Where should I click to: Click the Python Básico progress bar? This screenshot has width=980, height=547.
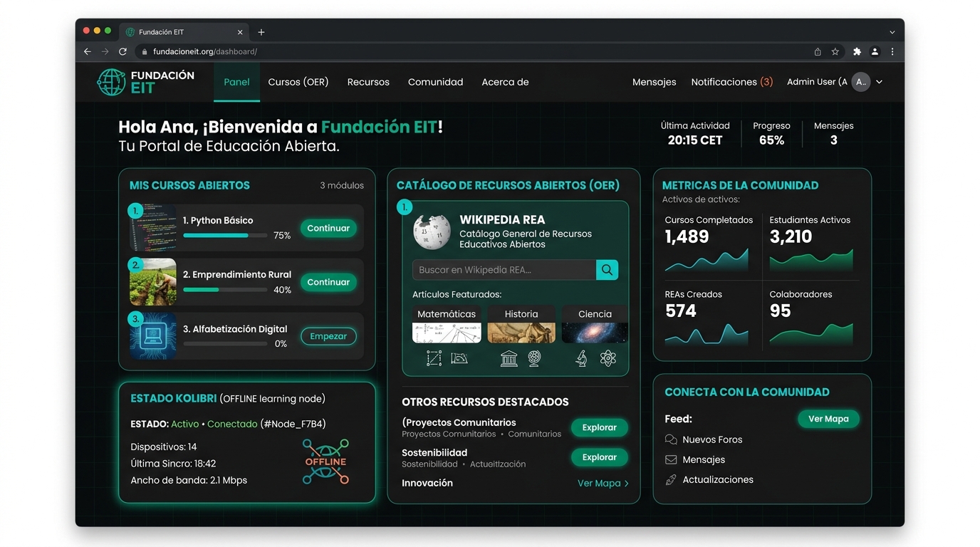pos(225,236)
